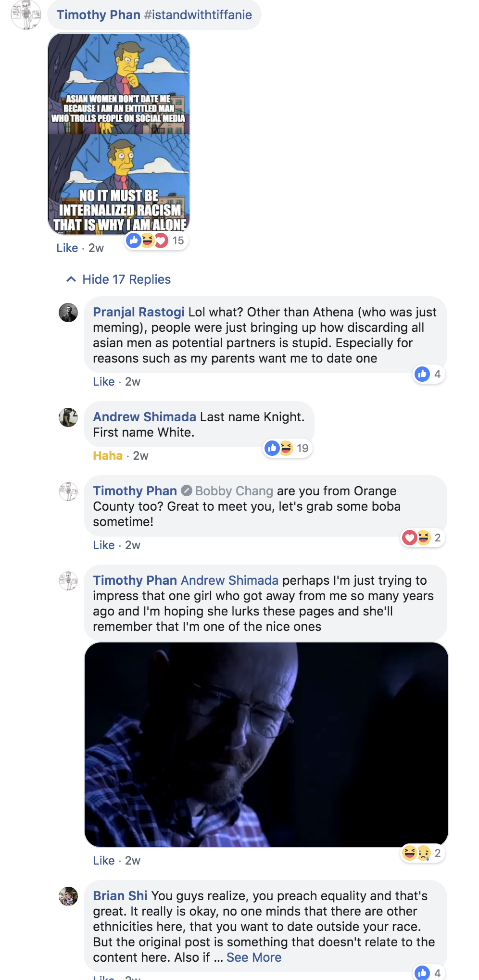Expand Brian Shi's comment with See More
The width and height of the screenshot is (479, 980).
254,957
